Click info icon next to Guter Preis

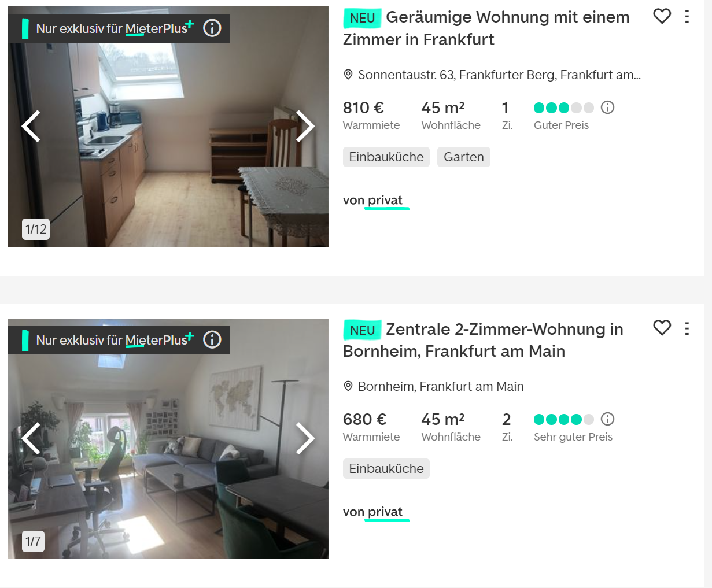pos(607,108)
